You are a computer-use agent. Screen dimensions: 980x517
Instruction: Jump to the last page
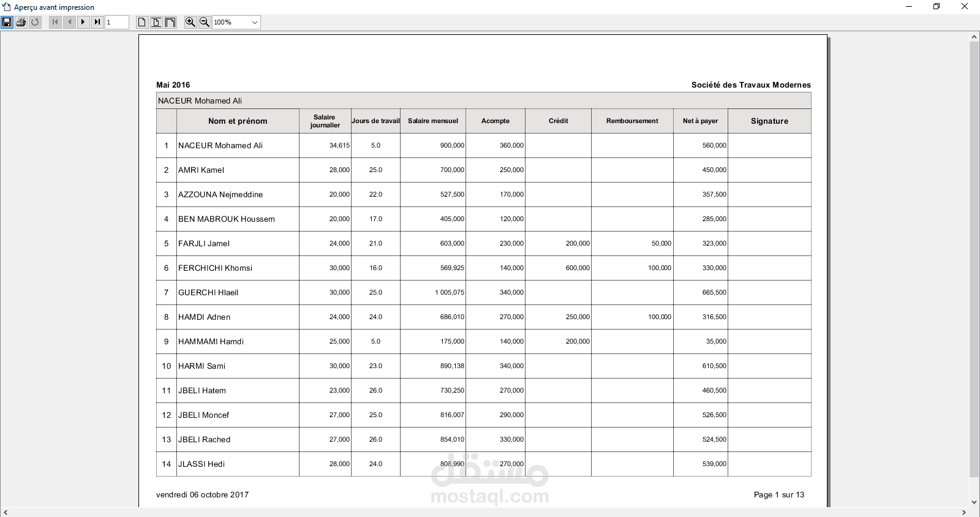pos(97,22)
